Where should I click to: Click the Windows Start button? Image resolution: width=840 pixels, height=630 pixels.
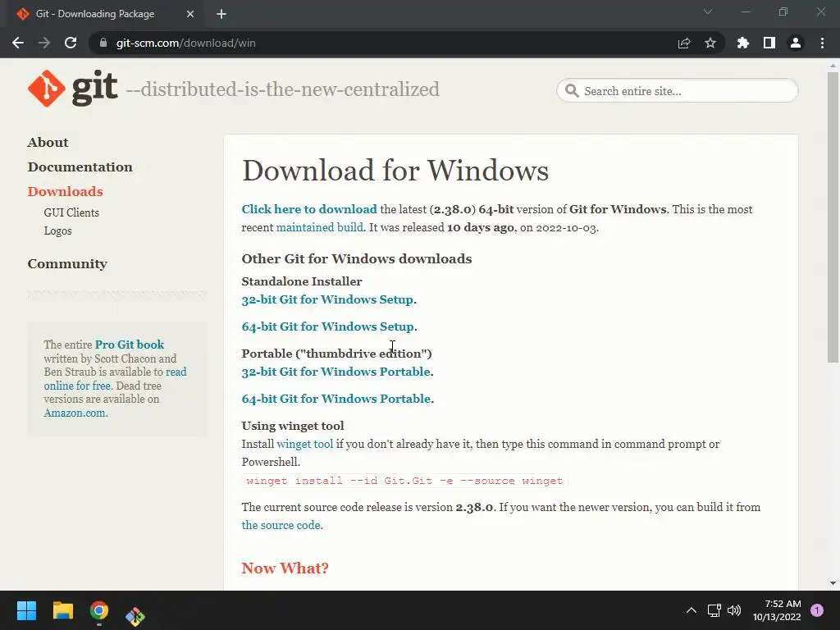26,610
